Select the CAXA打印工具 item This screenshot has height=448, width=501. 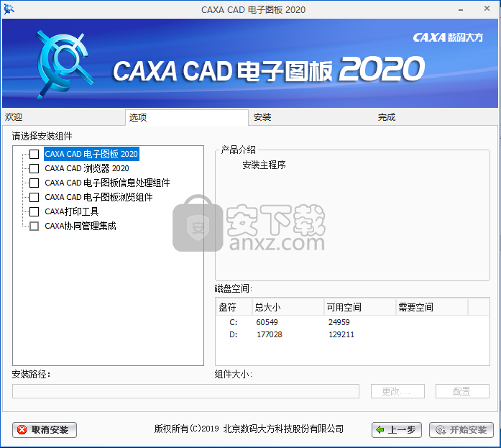tap(72, 211)
